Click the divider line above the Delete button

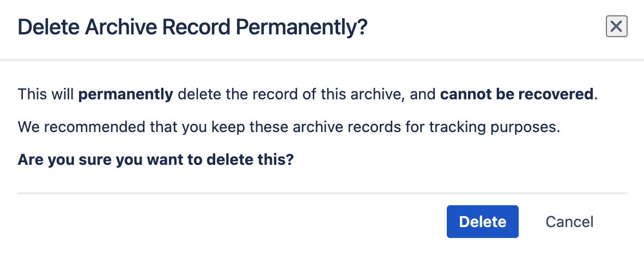(x=323, y=193)
